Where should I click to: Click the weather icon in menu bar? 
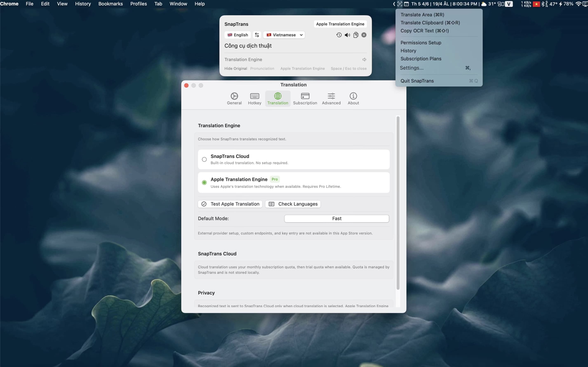(484, 4)
